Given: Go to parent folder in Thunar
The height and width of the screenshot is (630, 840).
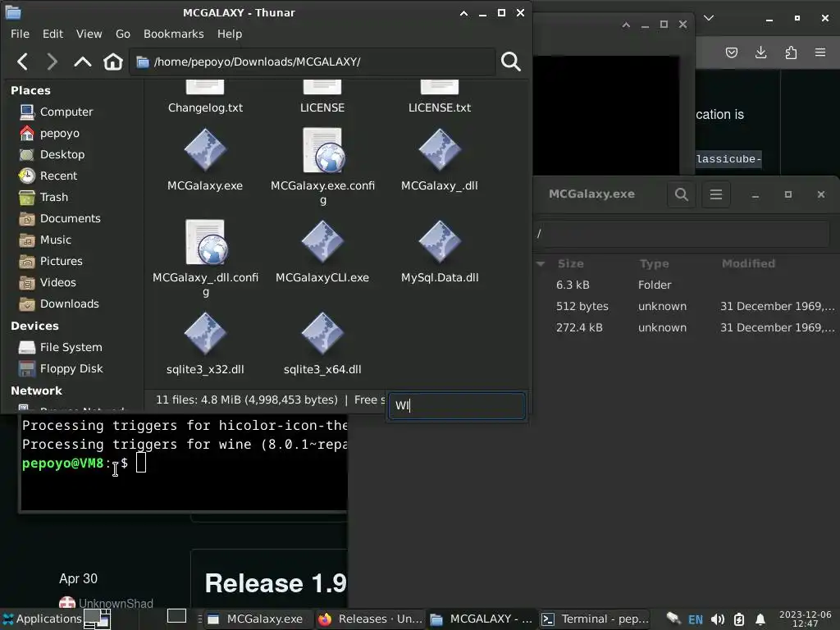Looking at the screenshot, I should tap(82, 62).
